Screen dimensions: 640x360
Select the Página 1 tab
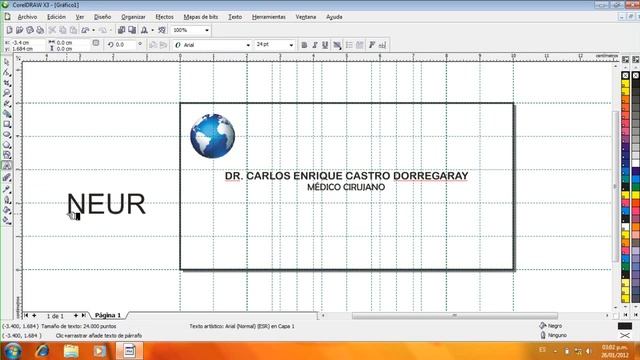pyautogui.click(x=108, y=315)
